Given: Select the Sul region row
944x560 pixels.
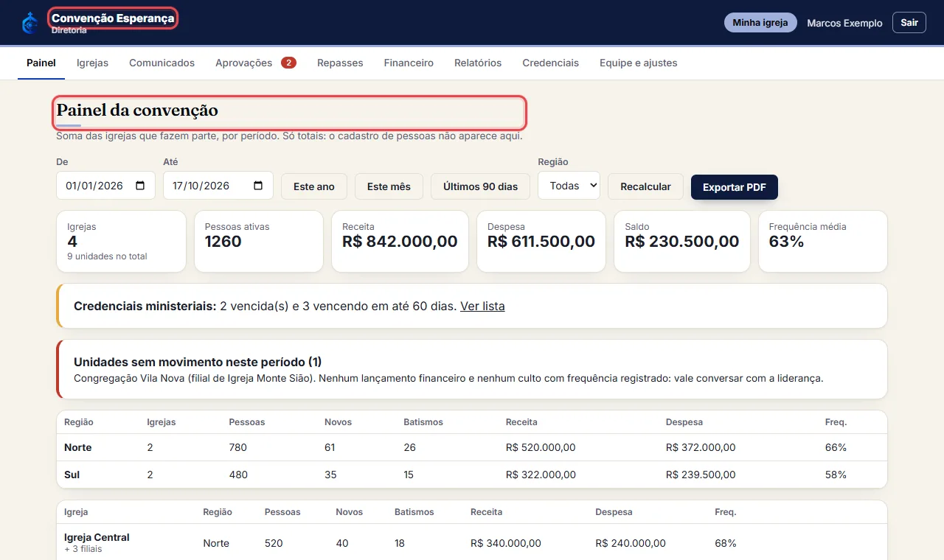Looking at the screenshot, I should [x=472, y=475].
